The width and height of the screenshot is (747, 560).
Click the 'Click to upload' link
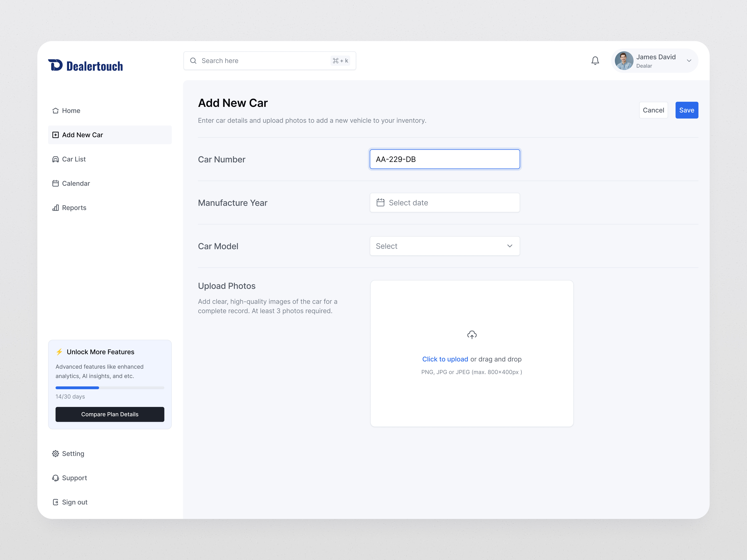pyautogui.click(x=445, y=359)
